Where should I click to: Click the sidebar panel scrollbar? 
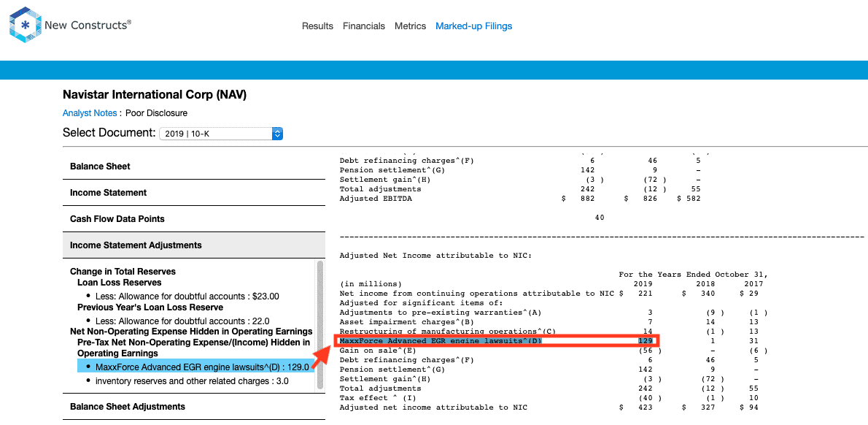click(319, 326)
